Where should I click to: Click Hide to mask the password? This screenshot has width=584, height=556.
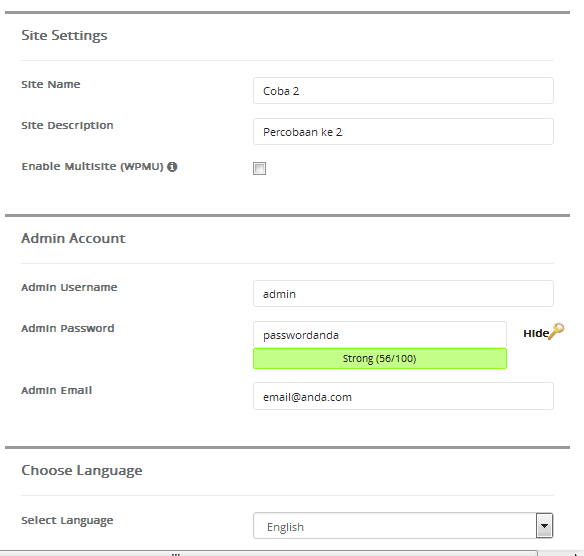click(x=536, y=333)
